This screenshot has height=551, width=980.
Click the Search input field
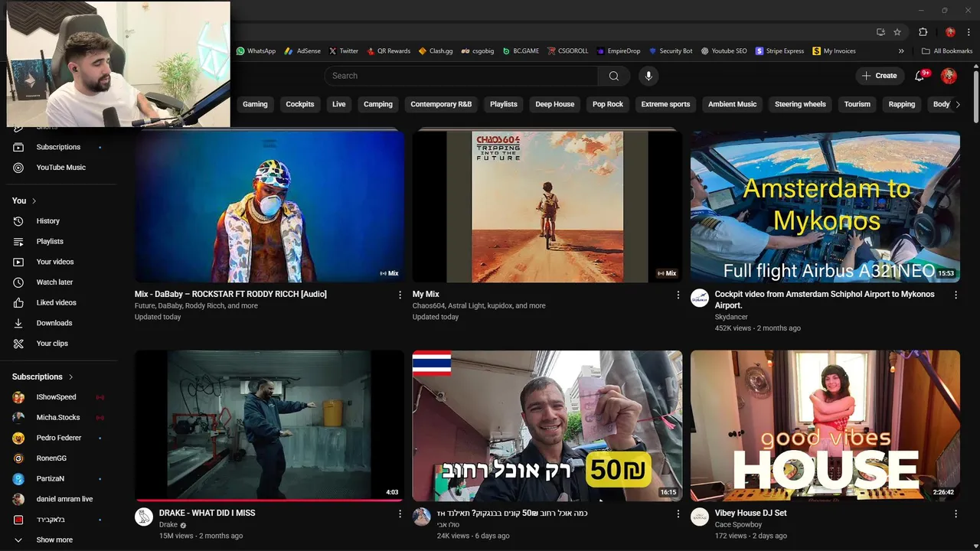461,76
